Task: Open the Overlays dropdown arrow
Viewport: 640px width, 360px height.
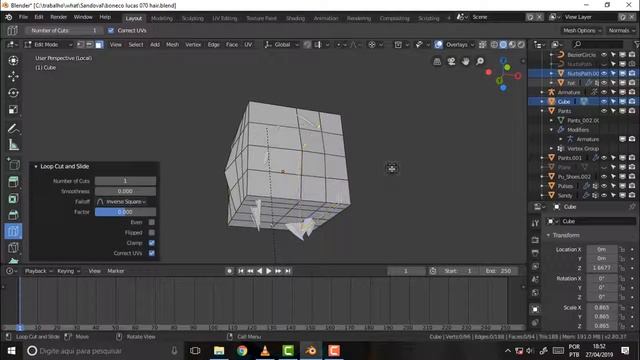Action: [x=472, y=44]
